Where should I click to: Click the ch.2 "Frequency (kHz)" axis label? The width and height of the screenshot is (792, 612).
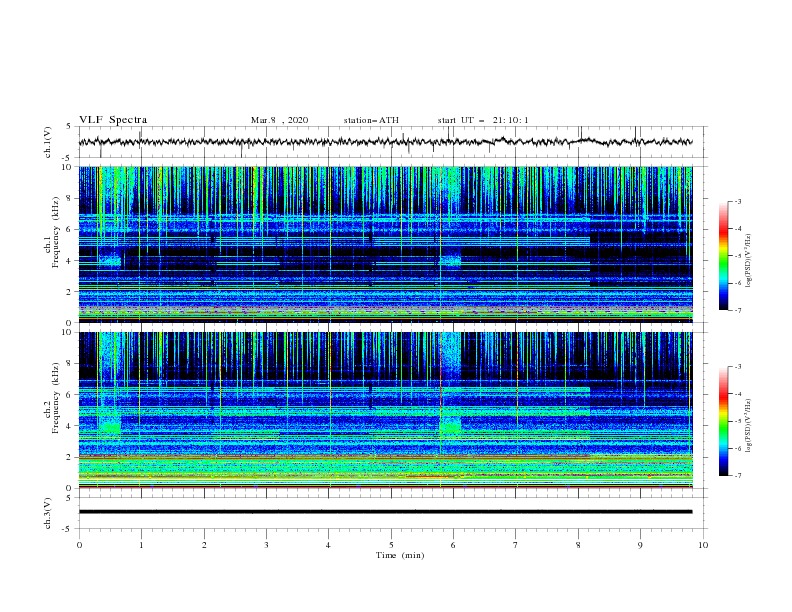56,397
